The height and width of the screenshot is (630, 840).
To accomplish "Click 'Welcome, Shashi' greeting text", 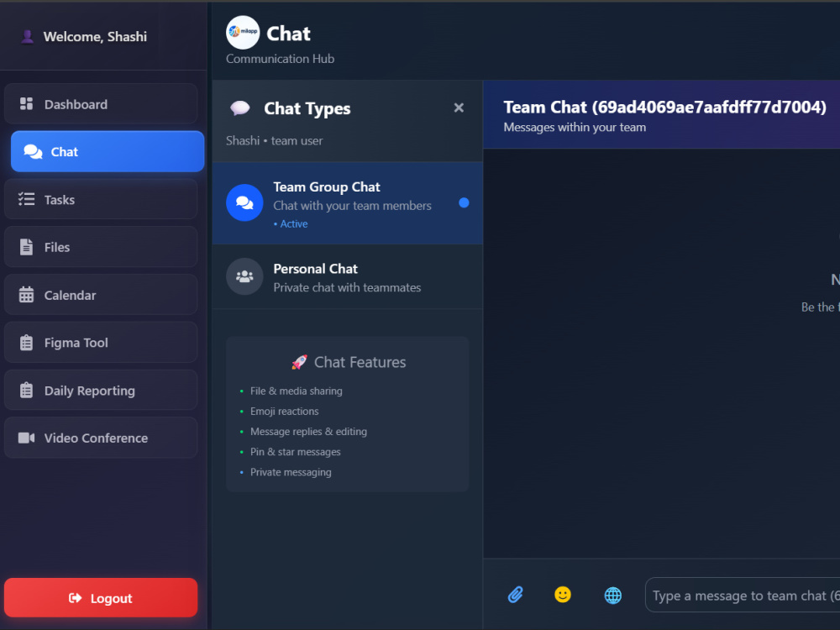I will coord(95,36).
